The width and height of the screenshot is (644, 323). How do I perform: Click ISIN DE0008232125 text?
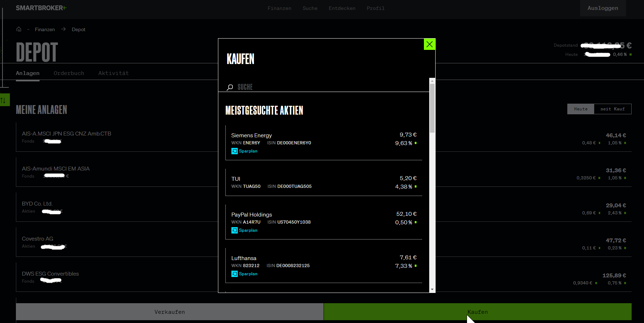288,266
